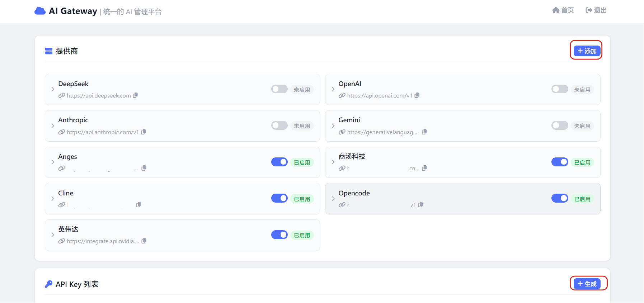The image size is (644, 303).
Task: Copy the Anges provider URL
Action: tap(144, 168)
